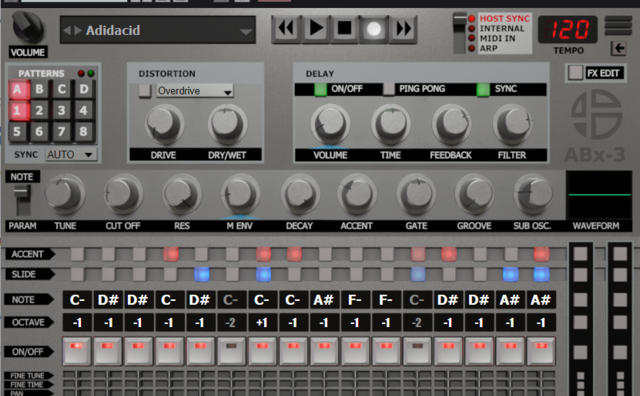640x396 pixels.
Task: Select pattern number 8
Action: [84, 132]
